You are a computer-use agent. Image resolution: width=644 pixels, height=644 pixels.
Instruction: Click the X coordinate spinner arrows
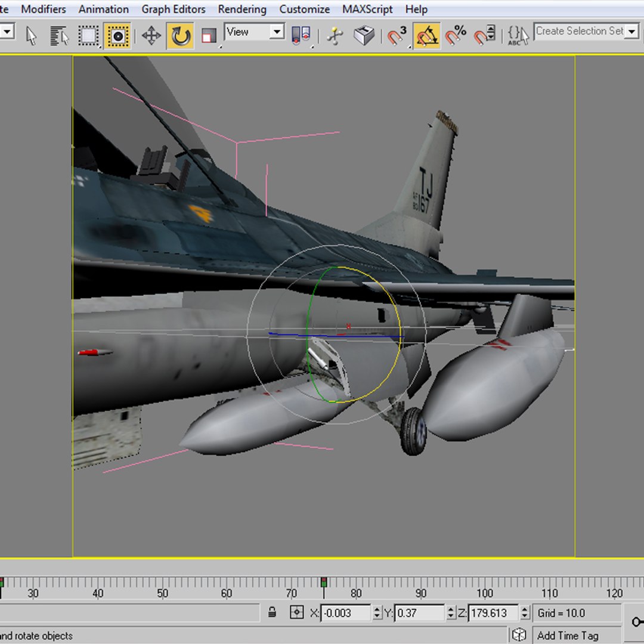(377, 613)
